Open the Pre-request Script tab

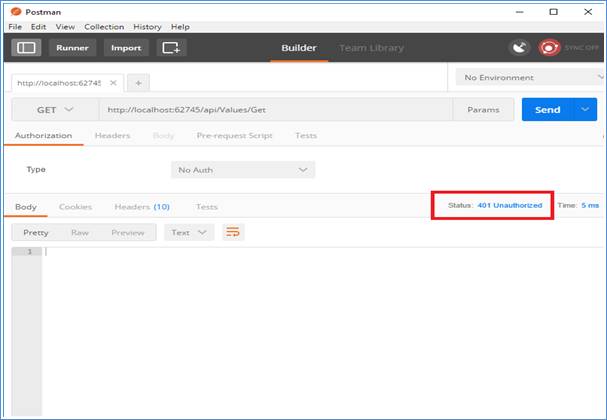pyautogui.click(x=234, y=135)
